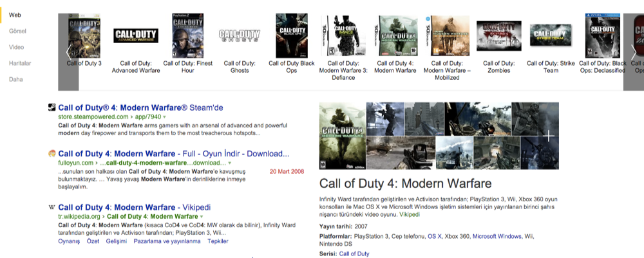The image size is (644, 258).
Task: Click 'Call of Duty: Ghosts' caption
Action: coord(240,67)
